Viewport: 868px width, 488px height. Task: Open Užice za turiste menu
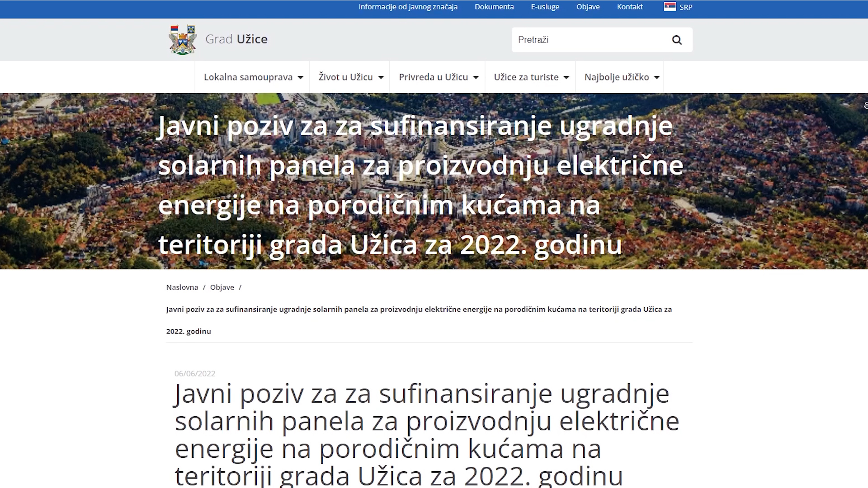point(526,77)
